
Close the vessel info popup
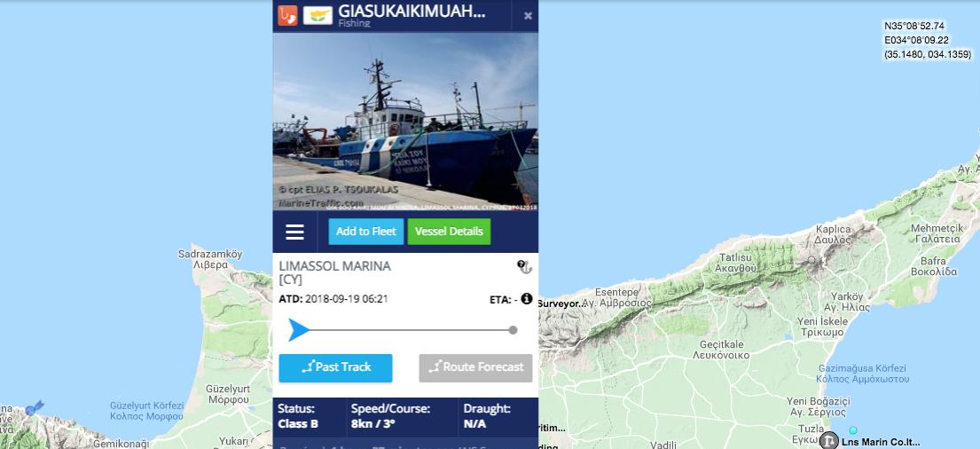[x=528, y=16]
